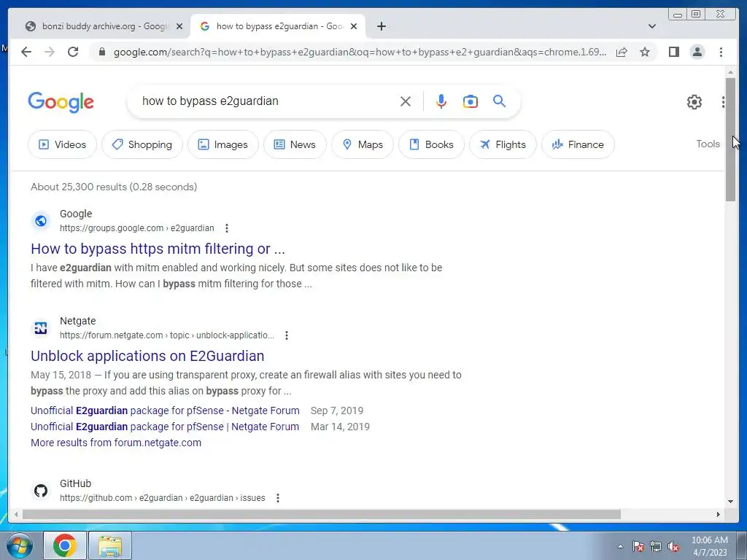Open the search Tools options
This screenshot has height=560, width=747.
click(x=708, y=144)
